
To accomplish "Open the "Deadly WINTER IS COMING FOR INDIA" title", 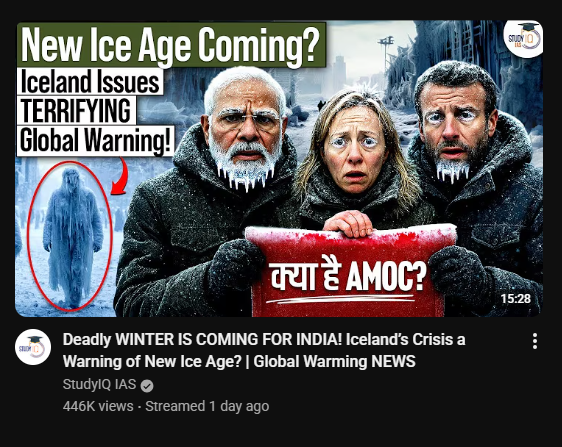I will coord(264,350).
